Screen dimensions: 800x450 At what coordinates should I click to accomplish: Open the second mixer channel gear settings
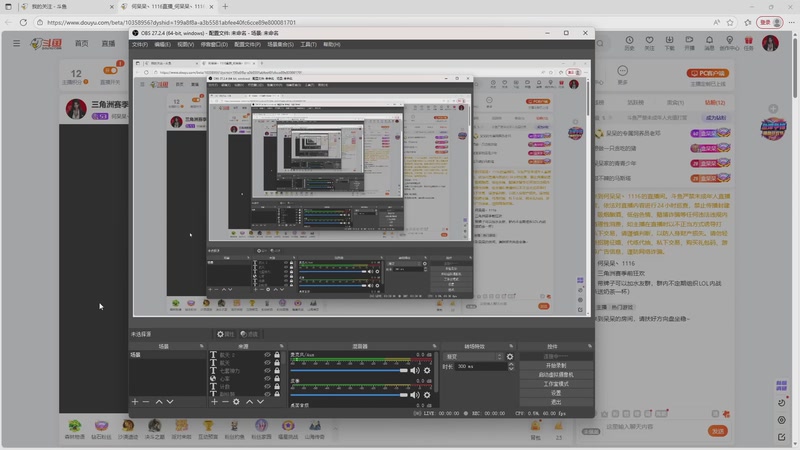coord(427,395)
